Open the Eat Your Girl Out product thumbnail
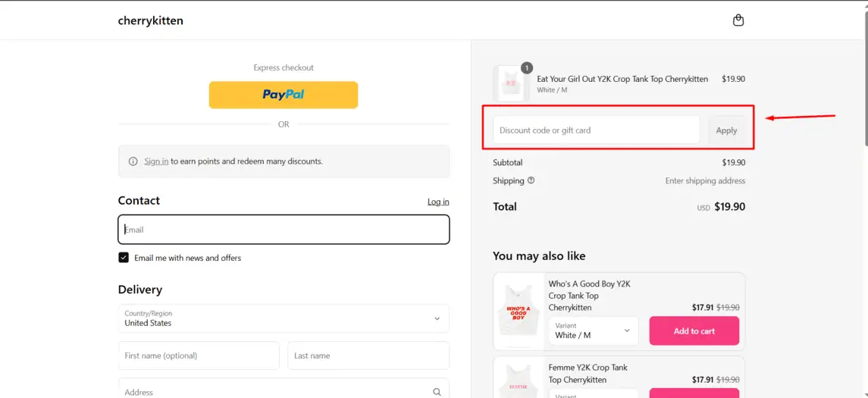 point(511,84)
